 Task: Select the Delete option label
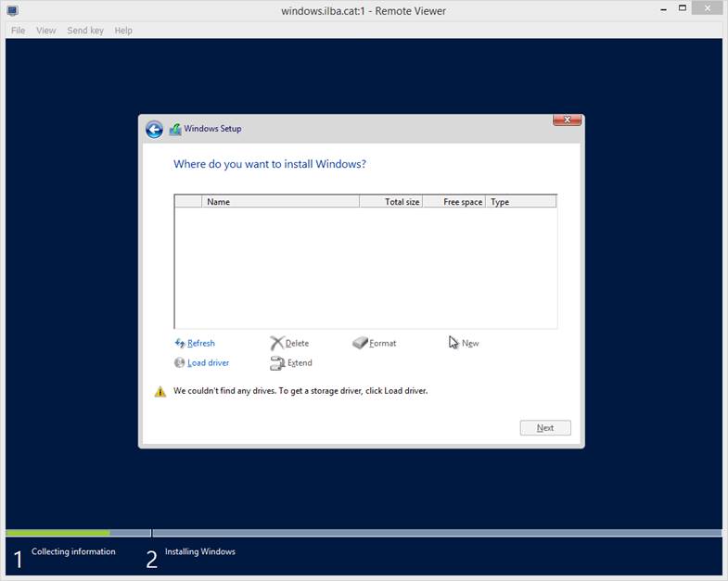coord(297,344)
